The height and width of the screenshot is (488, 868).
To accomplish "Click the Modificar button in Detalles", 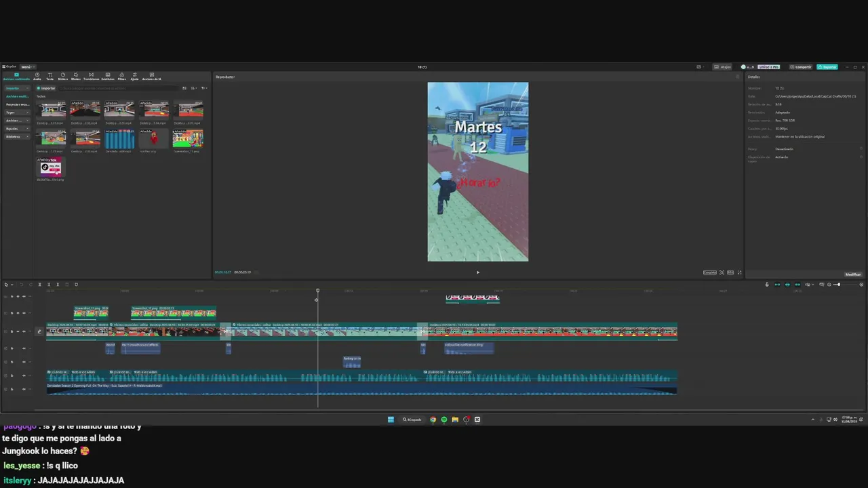I will [853, 274].
